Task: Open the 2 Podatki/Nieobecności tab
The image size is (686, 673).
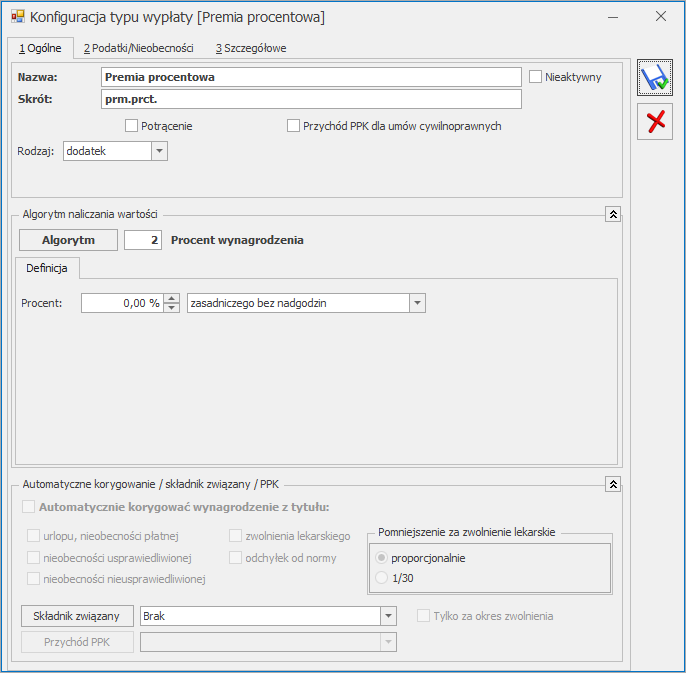Action: click(139, 48)
